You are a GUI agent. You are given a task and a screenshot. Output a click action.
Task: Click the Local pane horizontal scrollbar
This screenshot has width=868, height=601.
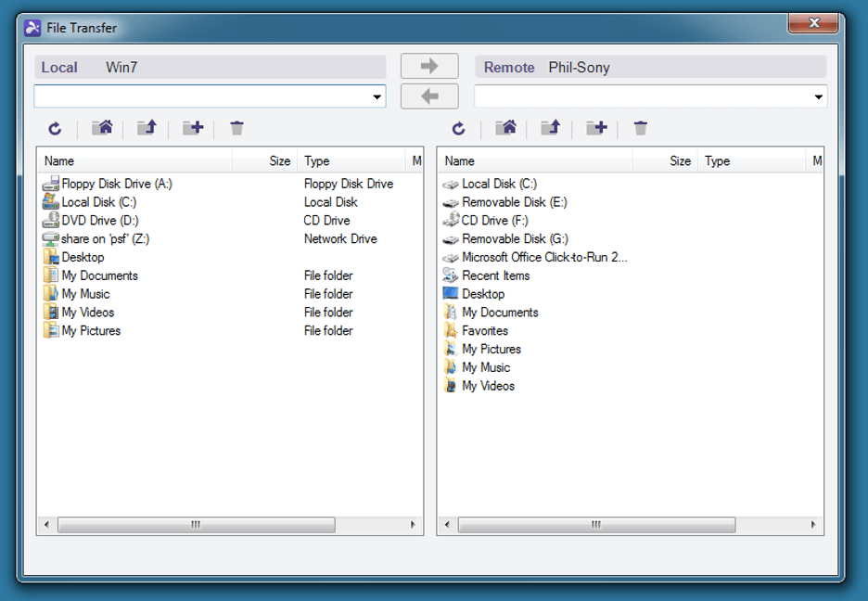[195, 525]
